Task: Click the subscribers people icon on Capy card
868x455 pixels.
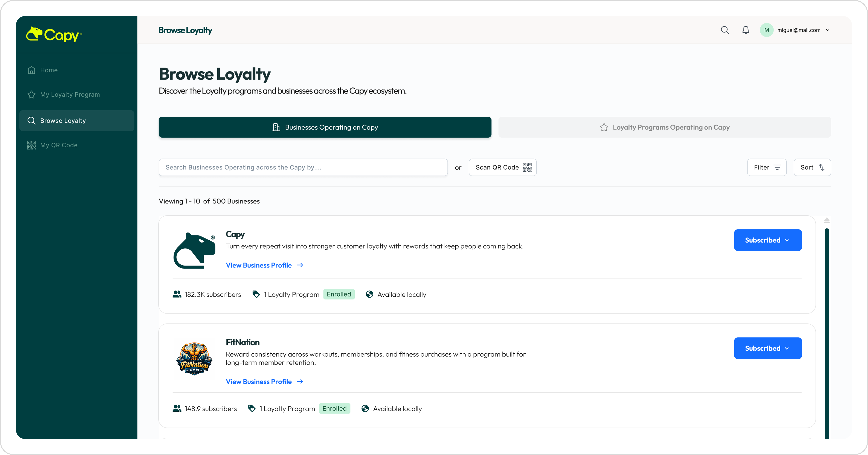Action: (177, 294)
